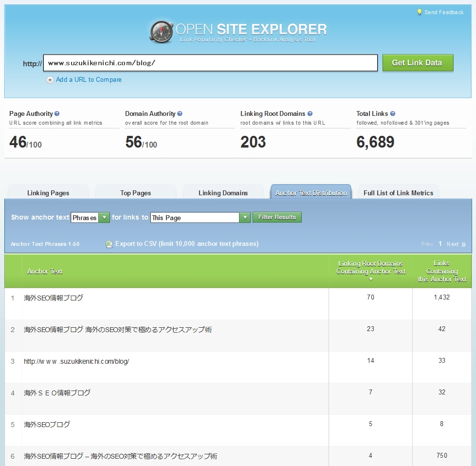Open the This Page links dropdown

coord(201,218)
